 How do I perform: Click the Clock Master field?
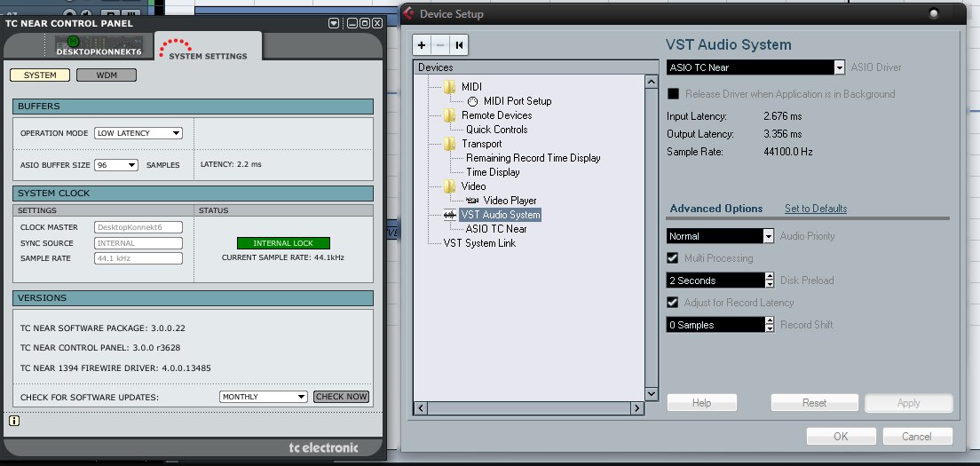(138, 227)
